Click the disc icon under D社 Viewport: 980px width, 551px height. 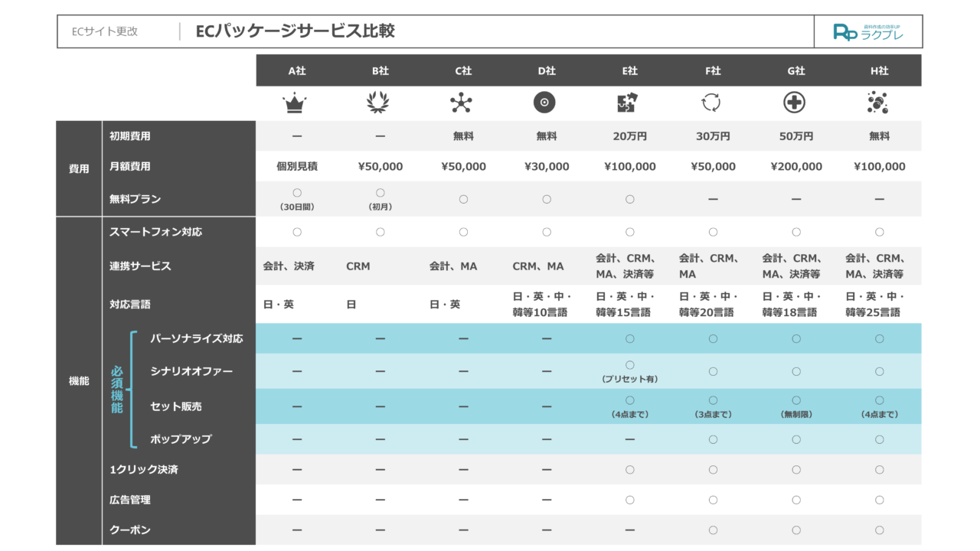coord(546,103)
